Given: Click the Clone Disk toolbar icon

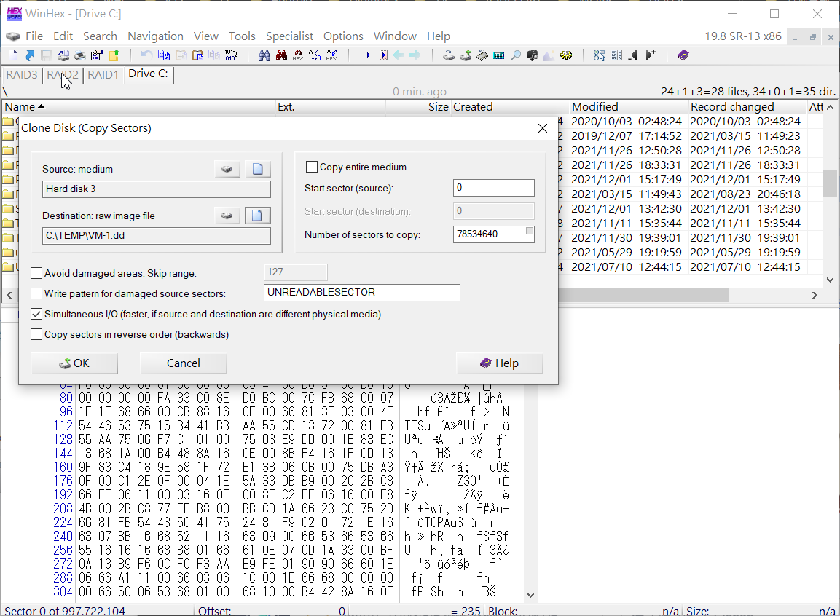Looking at the screenshot, I should point(449,55).
